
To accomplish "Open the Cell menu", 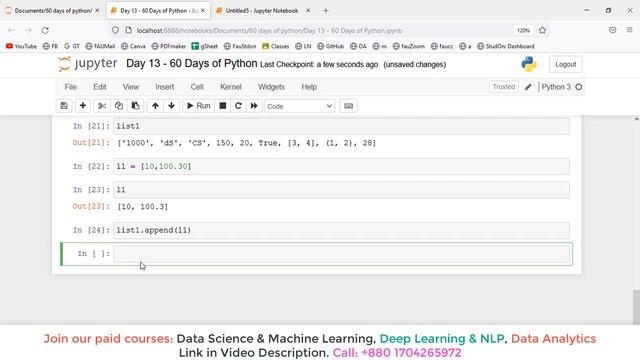I will (197, 87).
